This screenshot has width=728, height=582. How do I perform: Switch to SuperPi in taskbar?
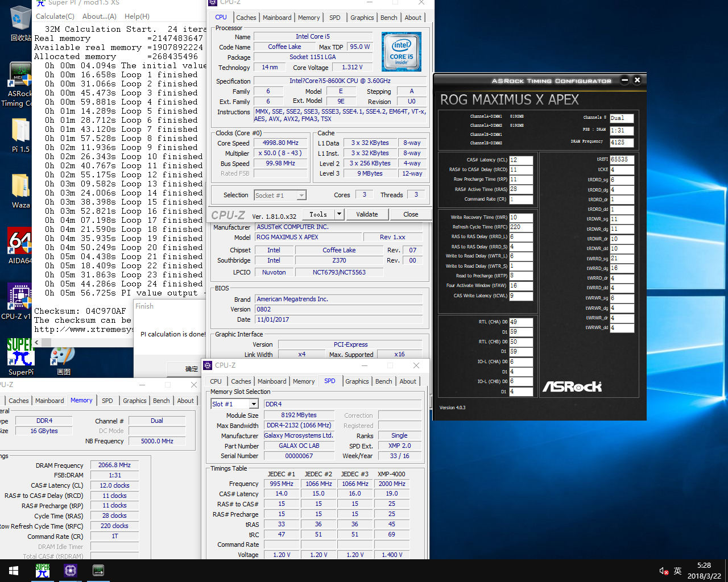[43, 571]
